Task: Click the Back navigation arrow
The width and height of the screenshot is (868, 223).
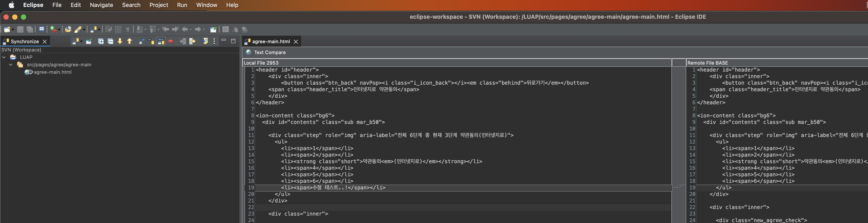Action: [185, 29]
